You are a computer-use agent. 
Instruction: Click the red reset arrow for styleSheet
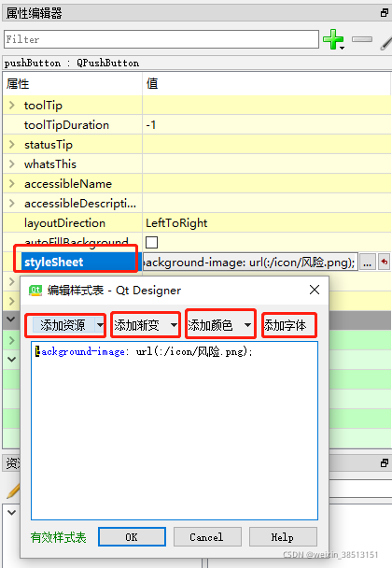pos(384,262)
